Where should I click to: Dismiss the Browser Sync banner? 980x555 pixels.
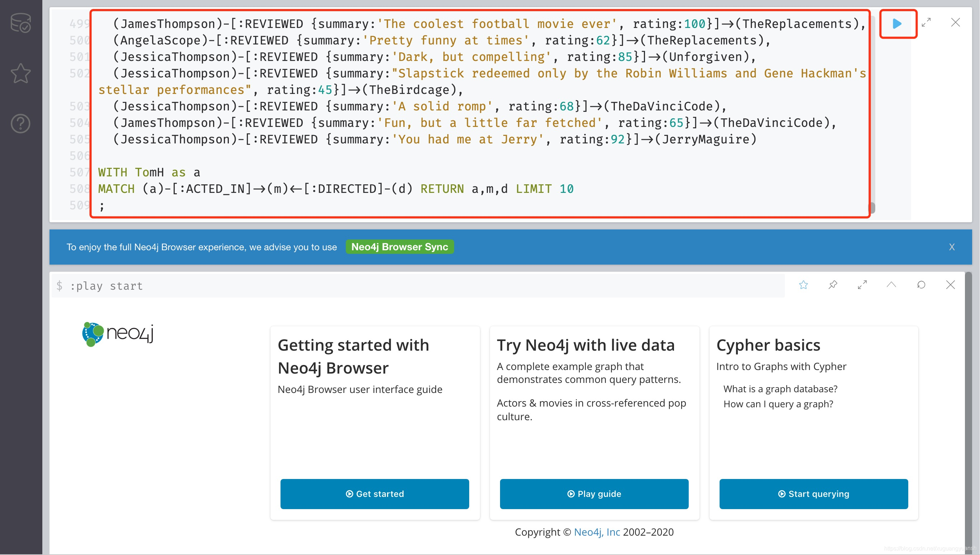point(952,247)
